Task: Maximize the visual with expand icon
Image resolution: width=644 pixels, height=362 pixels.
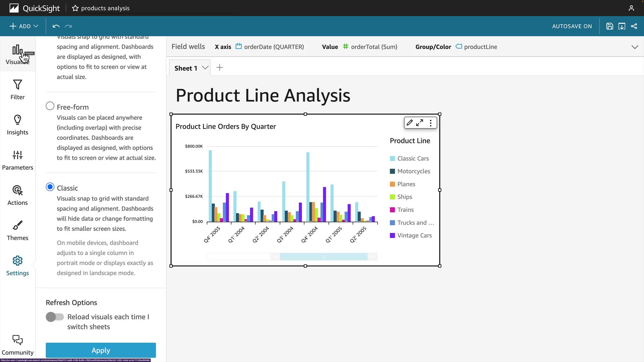Action: tap(420, 123)
